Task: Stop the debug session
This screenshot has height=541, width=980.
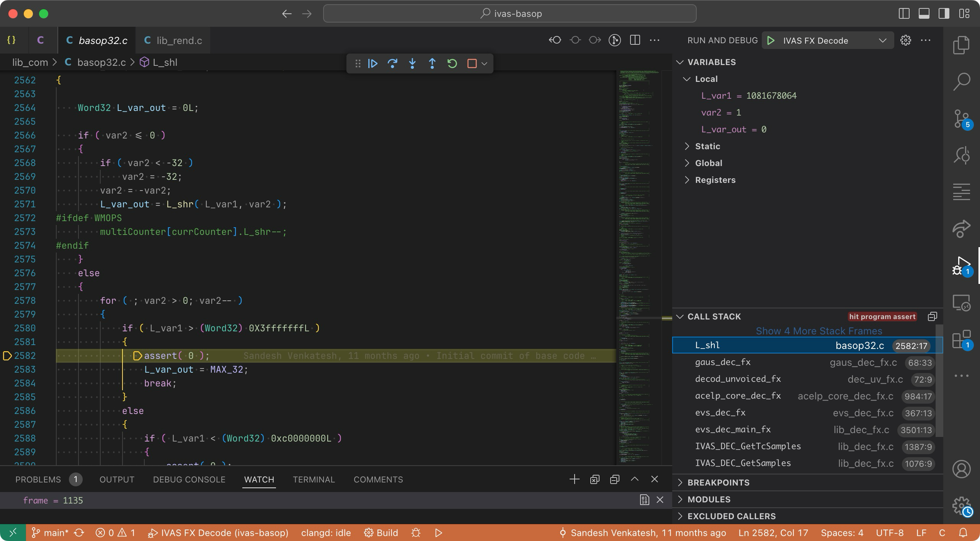Action: pyautogui.click(x=472, y=64)
